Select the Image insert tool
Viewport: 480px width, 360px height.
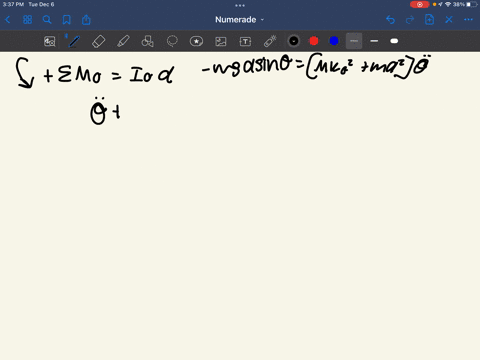point(221,41)
